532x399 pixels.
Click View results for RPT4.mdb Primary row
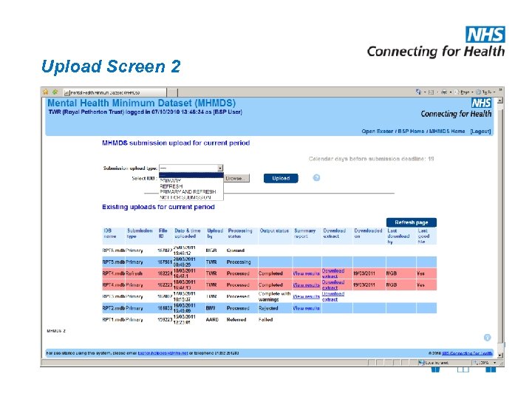306,285
